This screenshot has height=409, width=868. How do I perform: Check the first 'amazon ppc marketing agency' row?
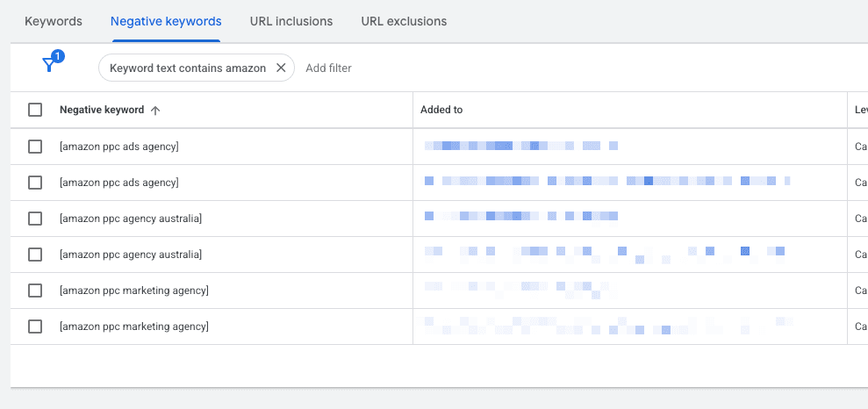click(x=35, y=291)
